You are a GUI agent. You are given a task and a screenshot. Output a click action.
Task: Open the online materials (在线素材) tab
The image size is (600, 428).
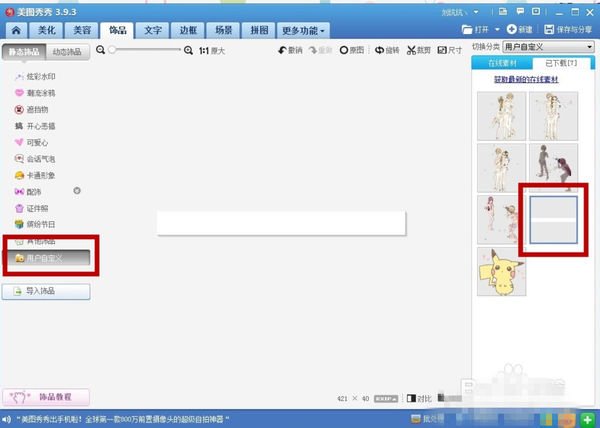(x=501, y=64)
